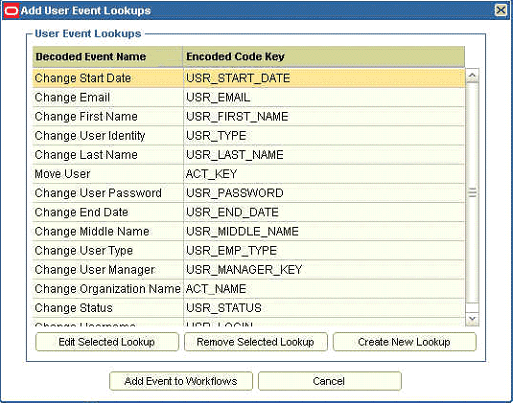Select the Change Status row
513x403 pixels.
pos(248,308)
